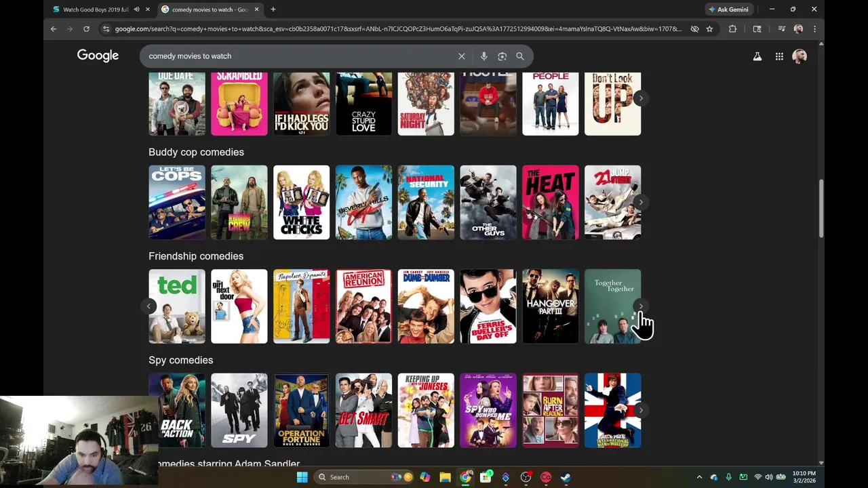
Task: Open the Google apps grid
Action: point(779,56)
